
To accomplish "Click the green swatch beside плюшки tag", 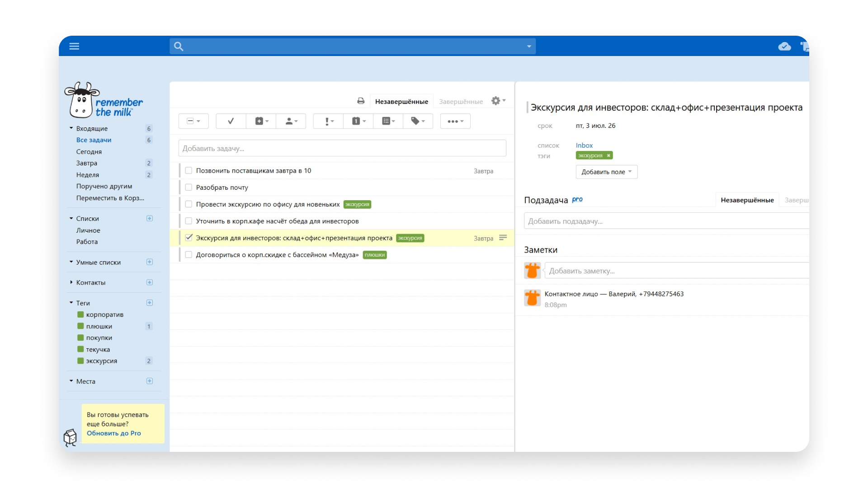I will (x=80, y=326).
